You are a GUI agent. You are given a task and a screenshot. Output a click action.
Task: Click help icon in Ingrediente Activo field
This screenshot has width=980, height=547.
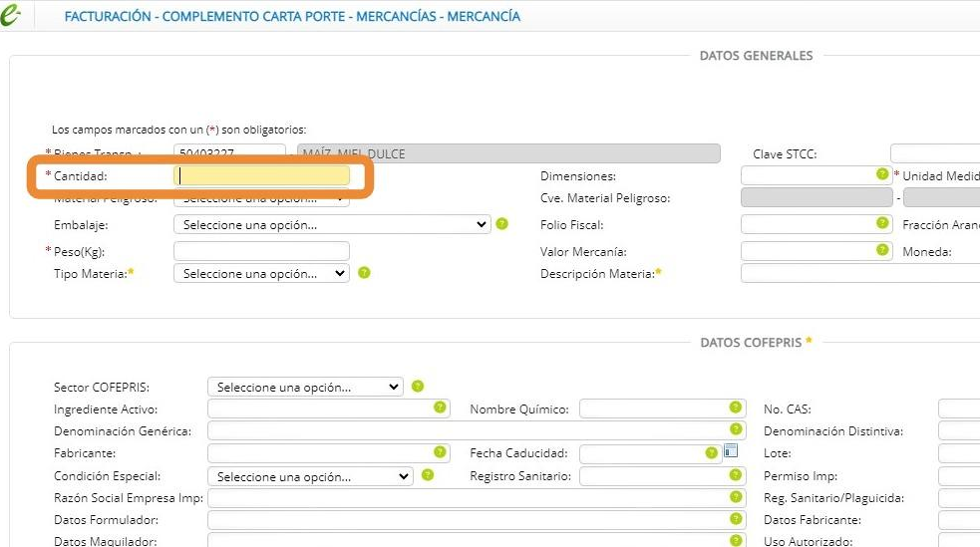point(440,408)
